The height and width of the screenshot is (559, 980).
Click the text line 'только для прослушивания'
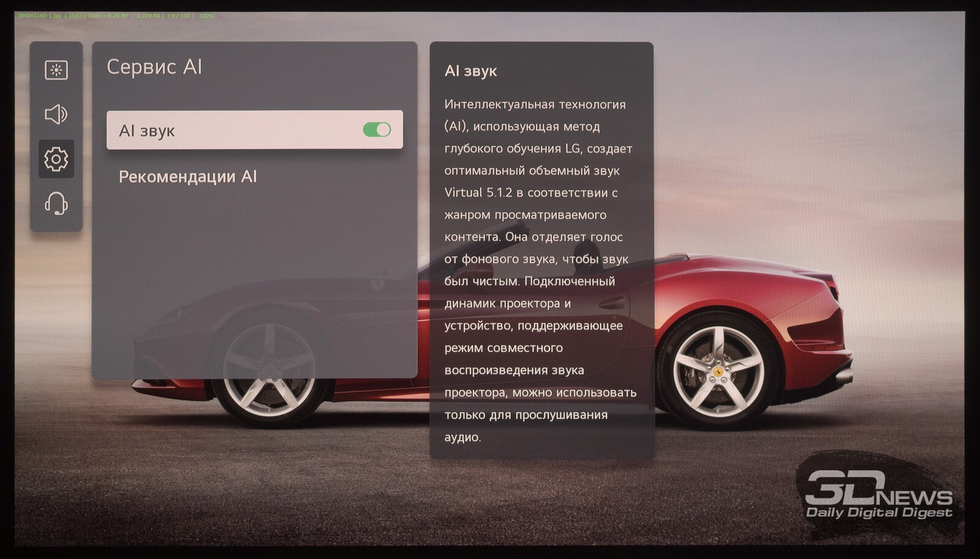click(x=526, y=415)
